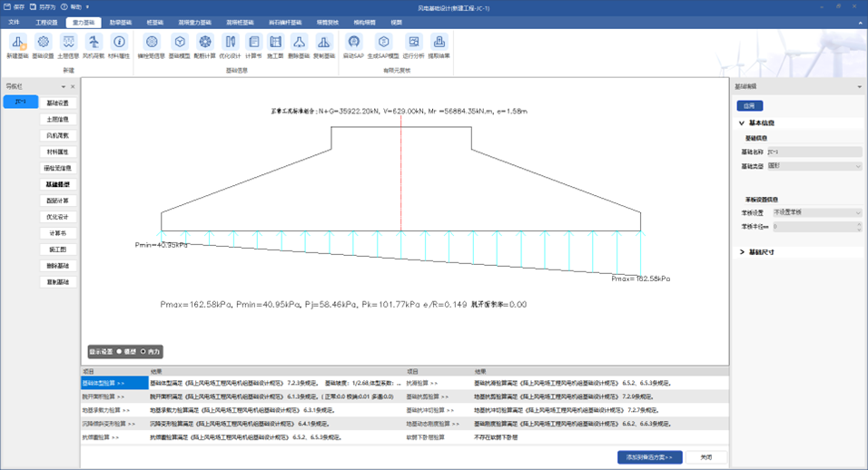868x470 pixels.
Task: Click the 新建基础 icon in ribbon
Action: (17, 45)
